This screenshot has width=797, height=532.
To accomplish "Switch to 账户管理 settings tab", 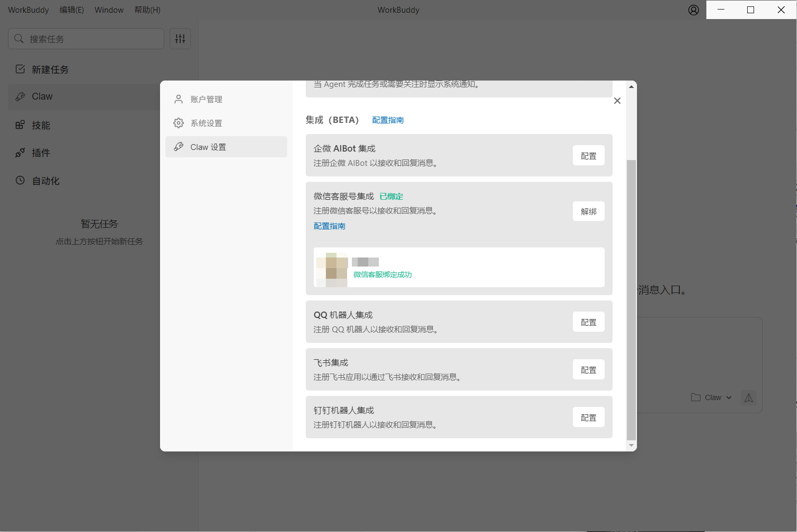I will coord(206,99).
